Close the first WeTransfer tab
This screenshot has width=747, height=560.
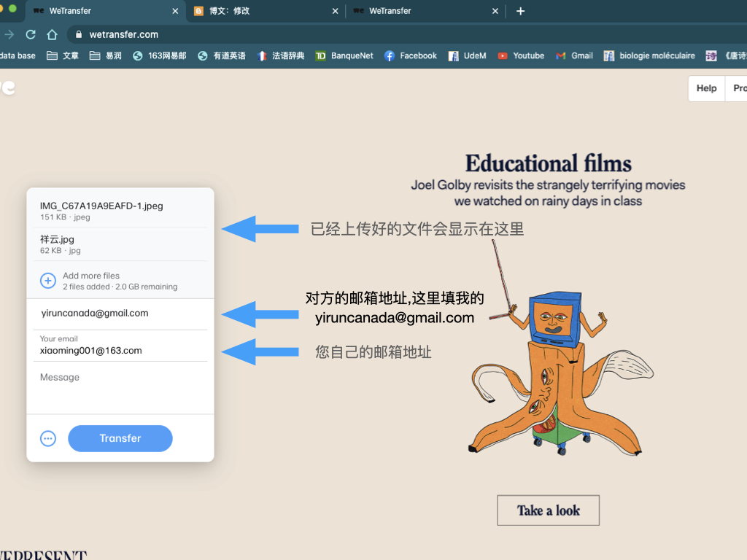[175, 11]
